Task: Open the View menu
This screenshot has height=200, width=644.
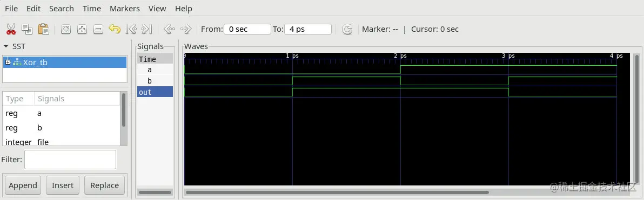Action: pyautogui.click(x=157, y=8)
